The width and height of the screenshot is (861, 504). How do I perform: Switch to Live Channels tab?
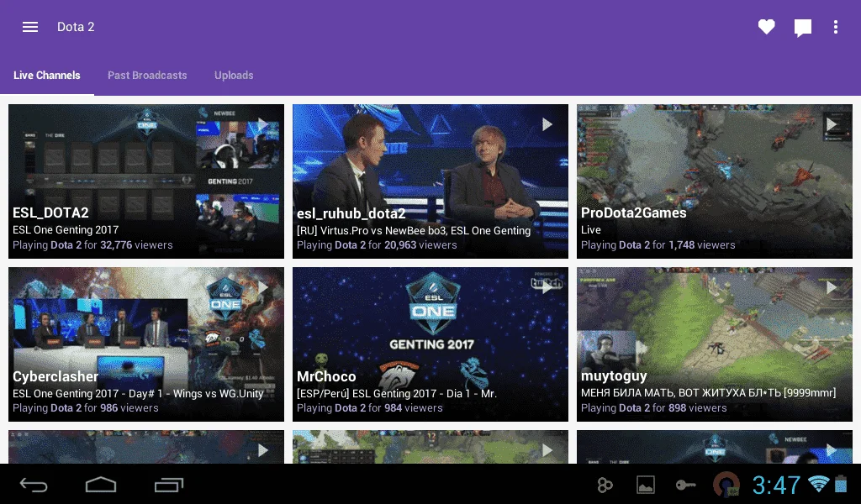tap(47, 75)
